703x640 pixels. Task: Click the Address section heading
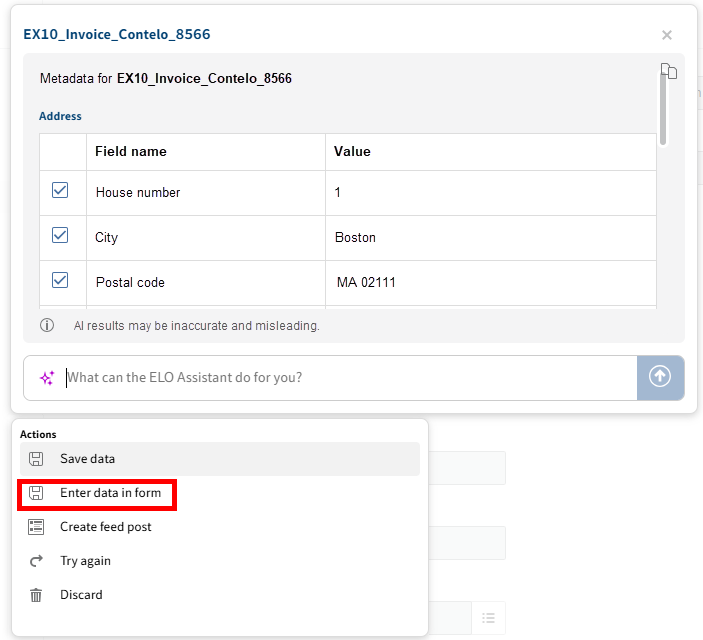(60, 116)
